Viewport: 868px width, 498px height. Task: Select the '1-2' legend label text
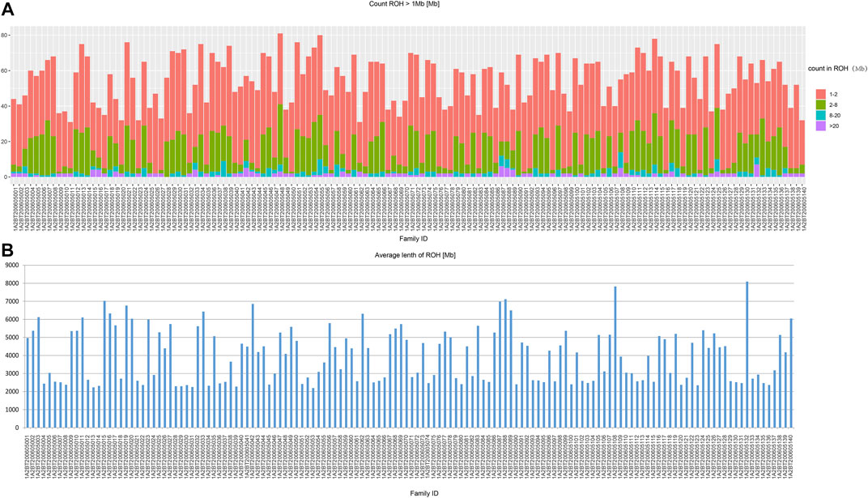[834, 95]
